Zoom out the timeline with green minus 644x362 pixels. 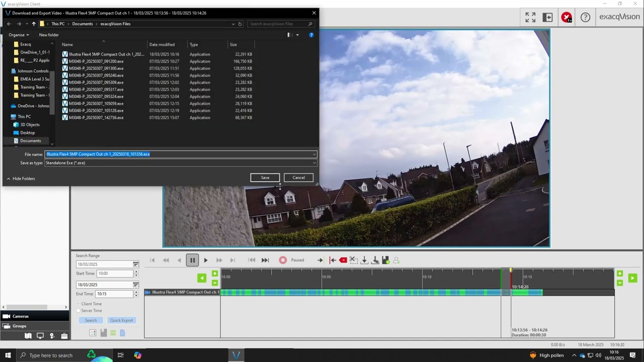[x=215, y=283]
